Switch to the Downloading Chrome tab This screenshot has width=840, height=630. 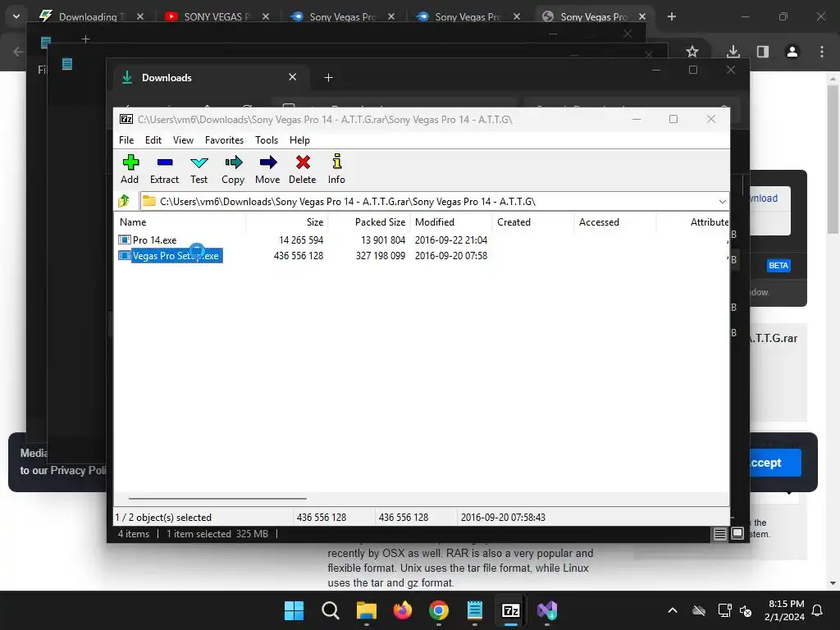coord(92,16)
